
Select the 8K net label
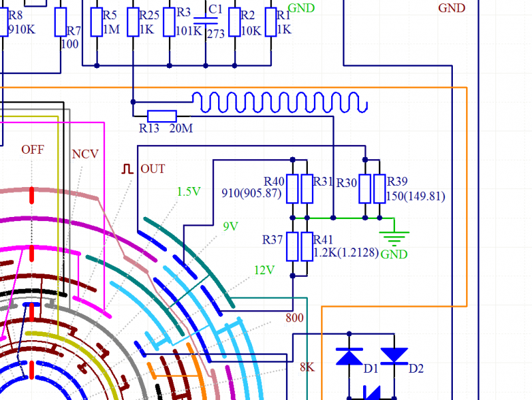(307, 367)
